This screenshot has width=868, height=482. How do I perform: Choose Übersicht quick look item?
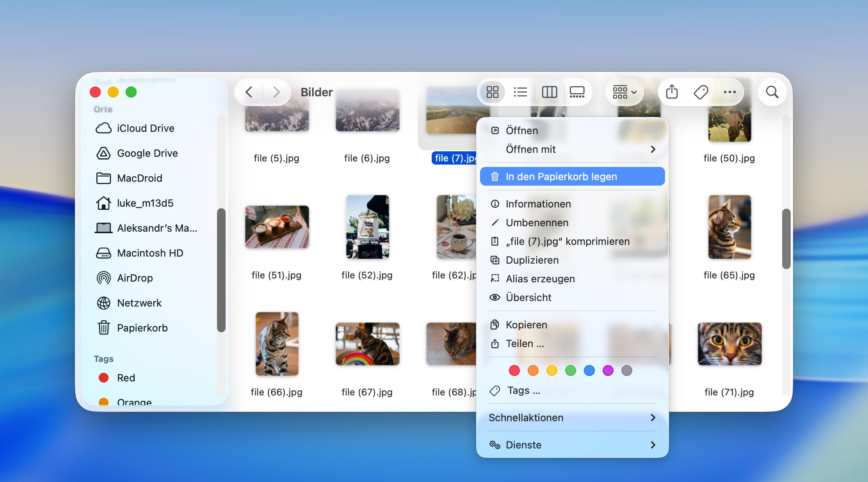(x=572, y=298)
